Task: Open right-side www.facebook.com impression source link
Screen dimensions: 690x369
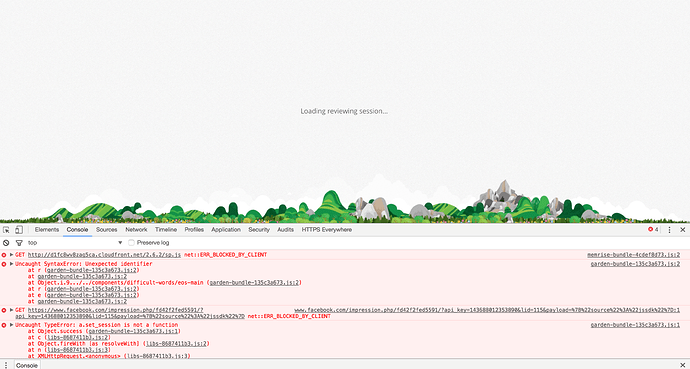Action: click(x=487, y=310)
